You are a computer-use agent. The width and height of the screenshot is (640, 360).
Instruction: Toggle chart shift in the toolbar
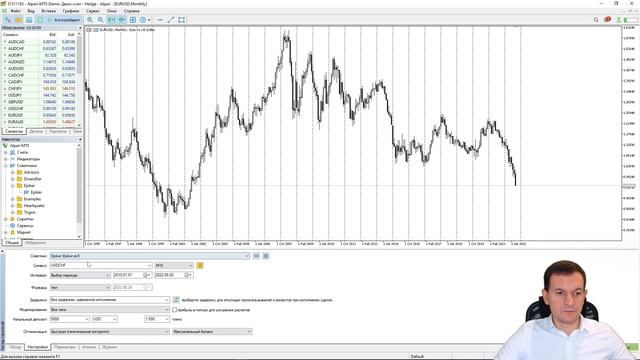point(111,20)
